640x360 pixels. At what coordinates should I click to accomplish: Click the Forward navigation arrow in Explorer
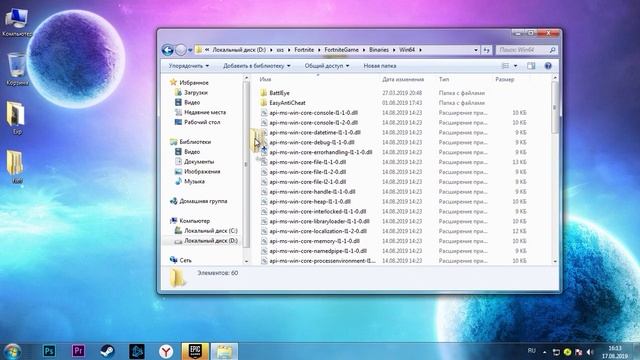coord(180,50)
